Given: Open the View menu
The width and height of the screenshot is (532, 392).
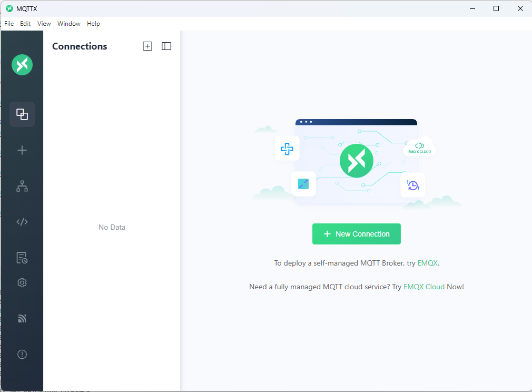Looking at the screenshot, I should [x=44, y=24].
